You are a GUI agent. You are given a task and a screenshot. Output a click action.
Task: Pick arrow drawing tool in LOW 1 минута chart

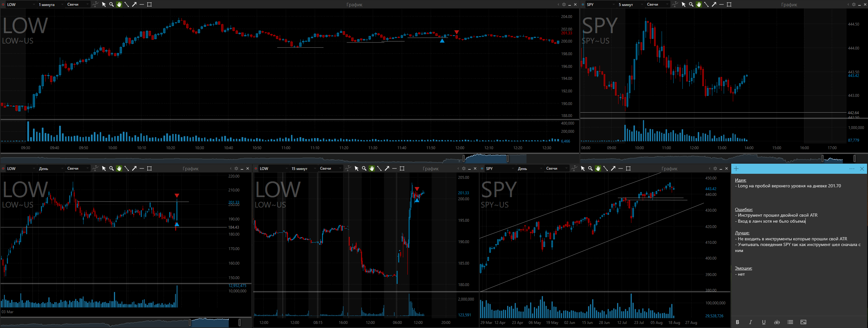click(134, 4)
